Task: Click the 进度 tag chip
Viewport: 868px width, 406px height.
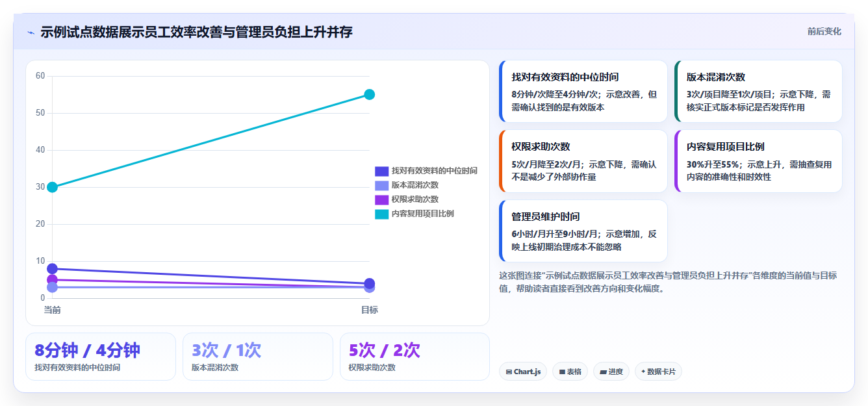Action: (x=611, y=372)
